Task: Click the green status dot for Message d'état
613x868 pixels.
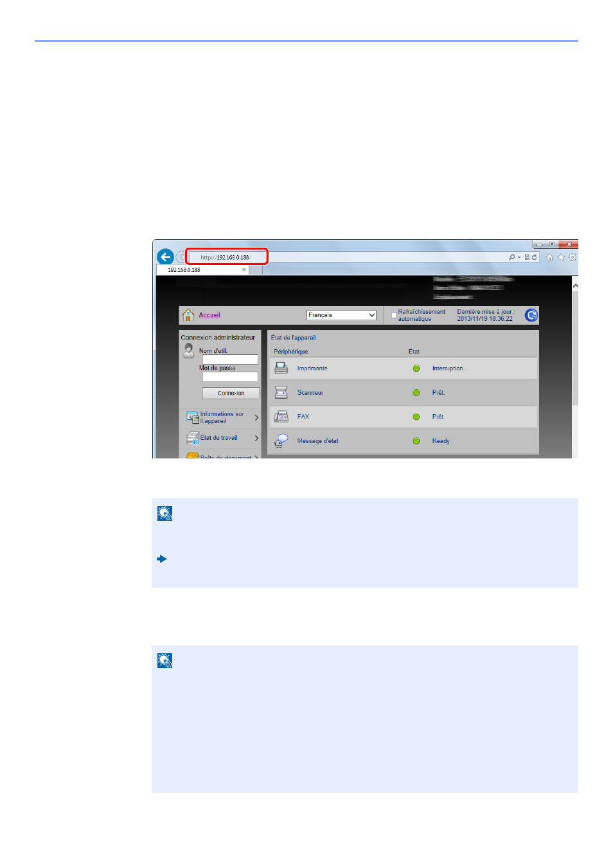Action: 416,441
